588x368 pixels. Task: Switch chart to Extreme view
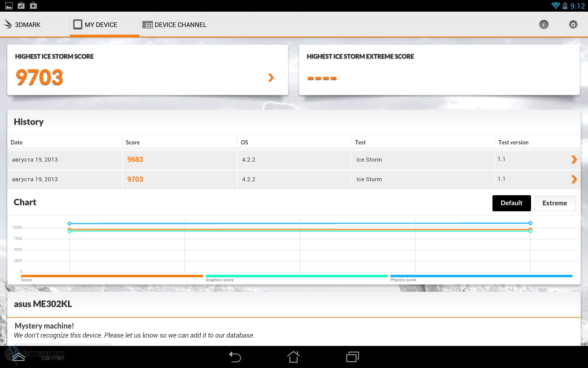(x=554, y=203)
